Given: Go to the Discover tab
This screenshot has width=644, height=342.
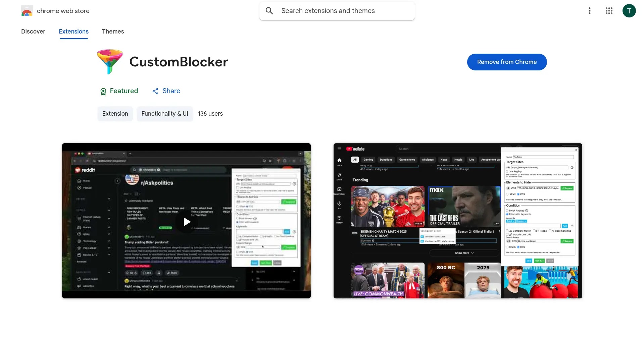Looking at the screenshot, I should 33,32.
